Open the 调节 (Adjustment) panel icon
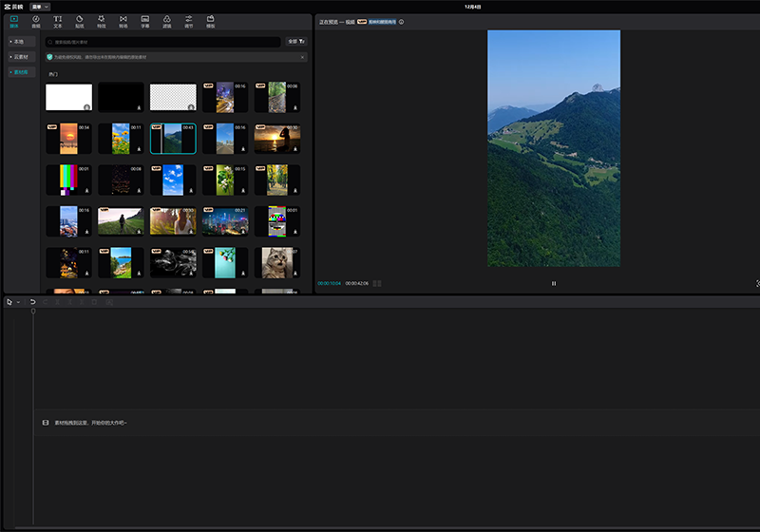760x532 pixels. pyautogui.click(x=189, y=20)
